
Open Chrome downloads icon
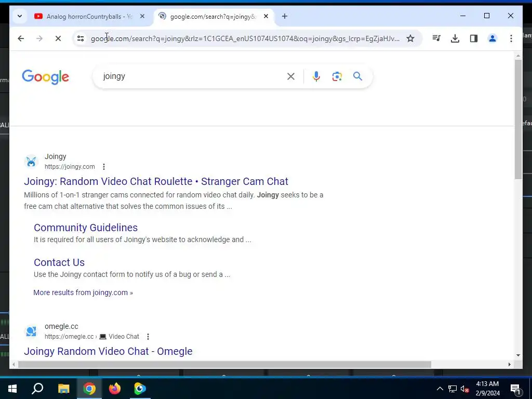455,38
